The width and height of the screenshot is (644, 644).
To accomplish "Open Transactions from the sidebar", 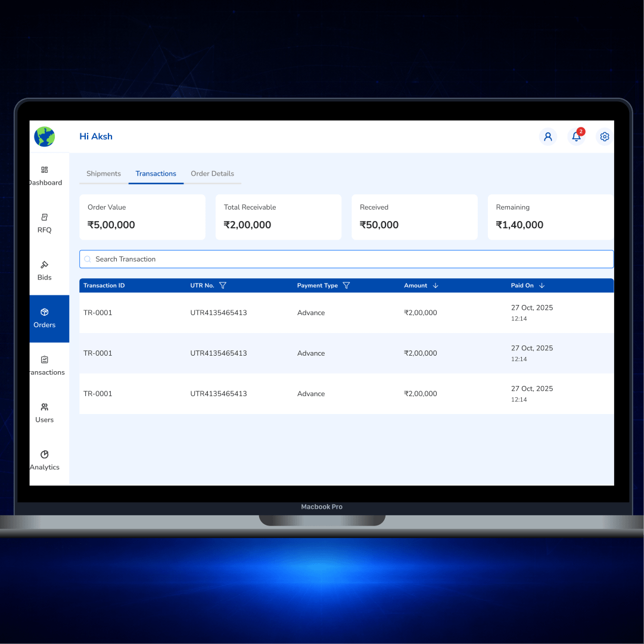I will (47, 366).
